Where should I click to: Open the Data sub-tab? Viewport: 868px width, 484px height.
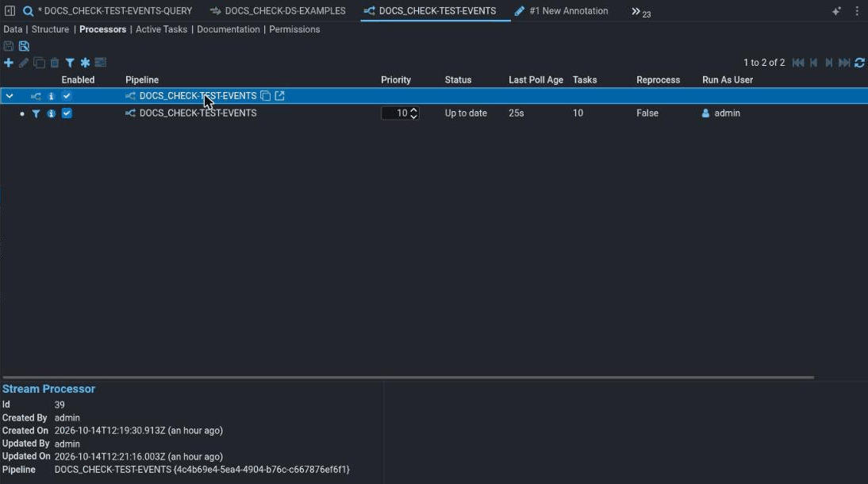point(13,29)
